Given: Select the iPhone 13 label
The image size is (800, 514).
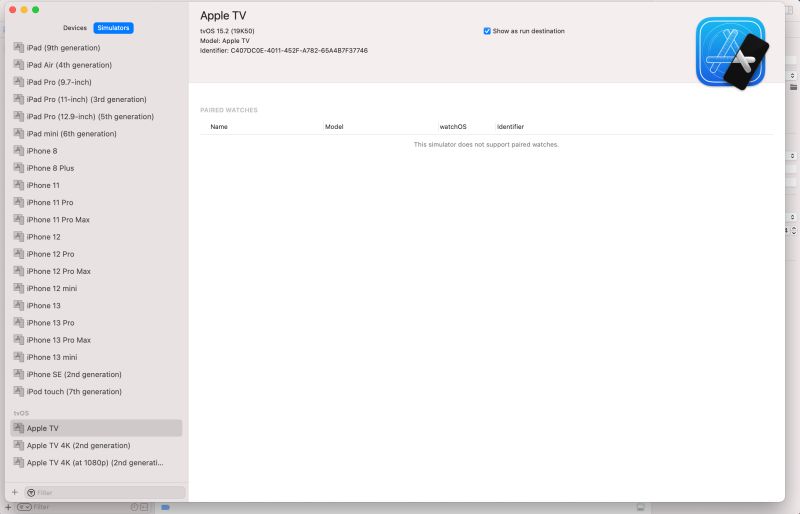Looking at the screenshot, I should [x=43, y=305].
